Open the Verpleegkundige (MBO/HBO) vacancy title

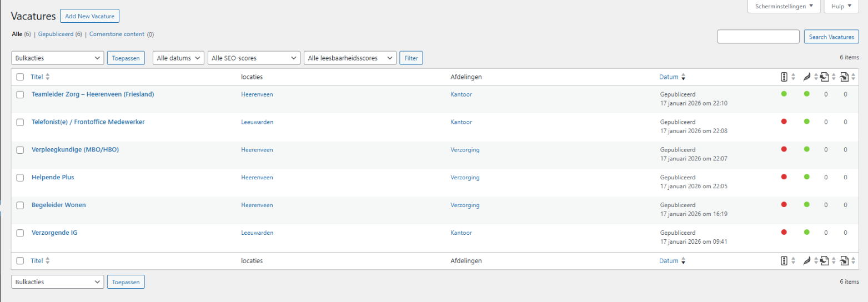click(x=75, y=150)
